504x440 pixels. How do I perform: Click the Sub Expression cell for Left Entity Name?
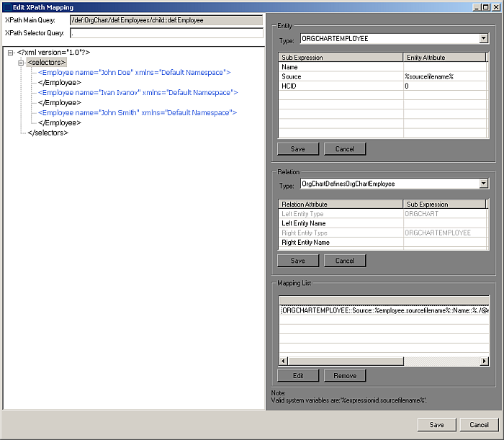[446, 223]
